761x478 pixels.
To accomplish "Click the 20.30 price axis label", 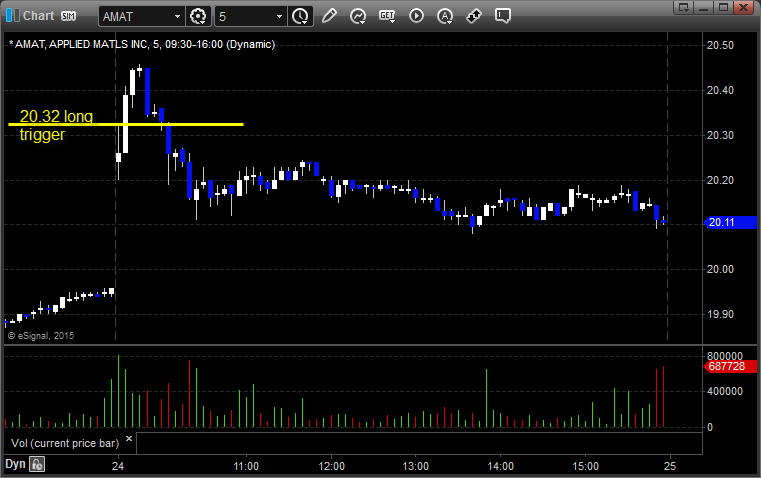I will 720,135.
